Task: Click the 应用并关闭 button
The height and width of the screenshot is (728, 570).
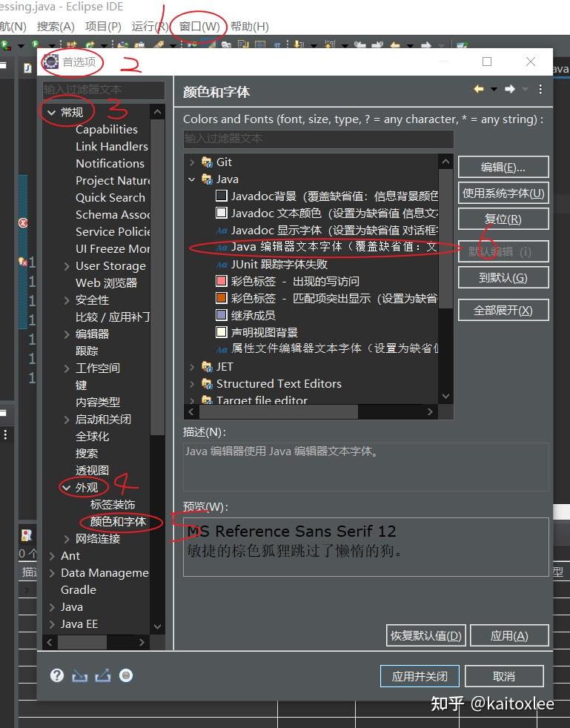Action: coord(420,676)
